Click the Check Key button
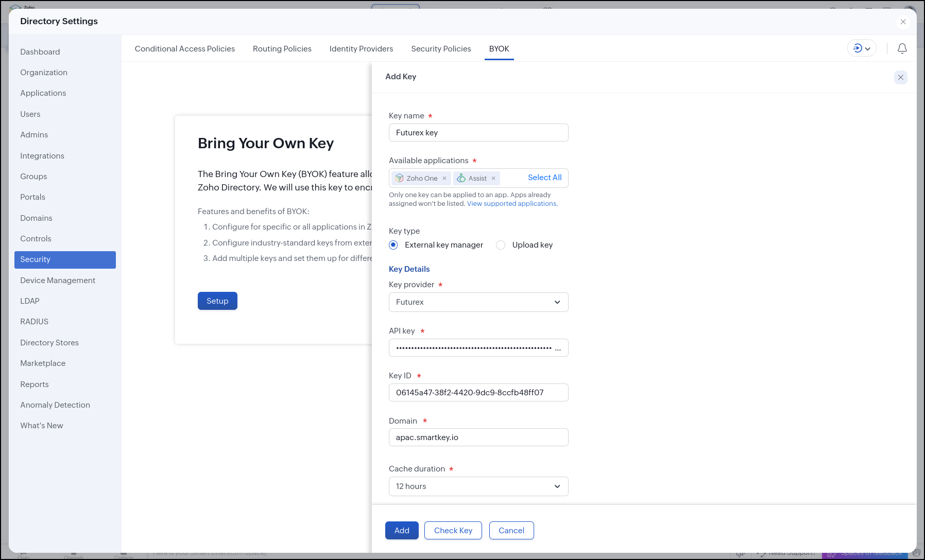Screen dimensions: 925x560 tap(453, 531)
